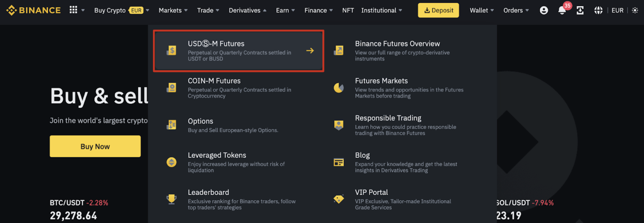Open the Futures Markets pie chart icon

(339, 87)
